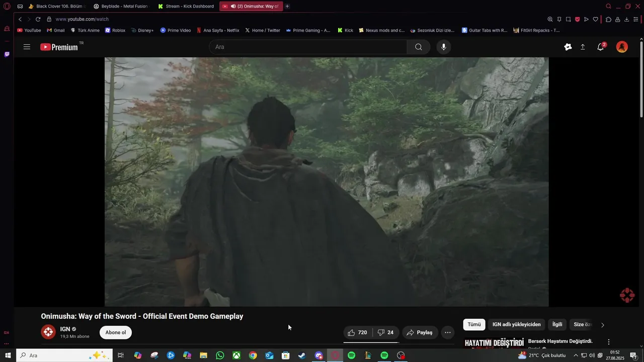The height and width of the screenshot is (362, 644).
Task: Type in the YouTube Ara search field
Action: tap(308, 47)
